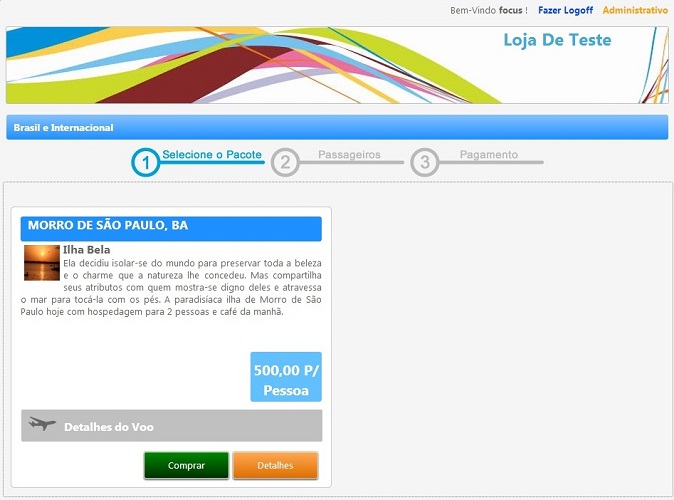This screenshot has height=500, width=674.
Task: Open the sunset thumbnail of Ilha Bela
Action: point(42,263)
